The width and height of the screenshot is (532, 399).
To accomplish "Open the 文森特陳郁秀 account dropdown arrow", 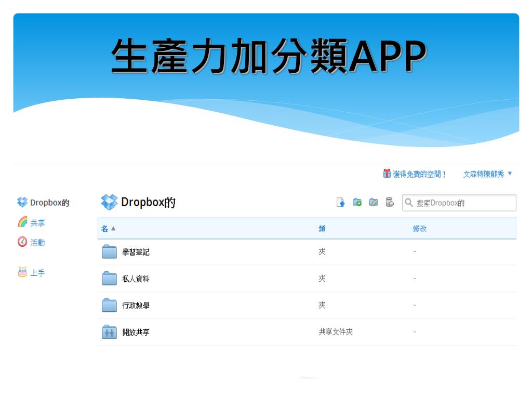I will click(510, 174).
